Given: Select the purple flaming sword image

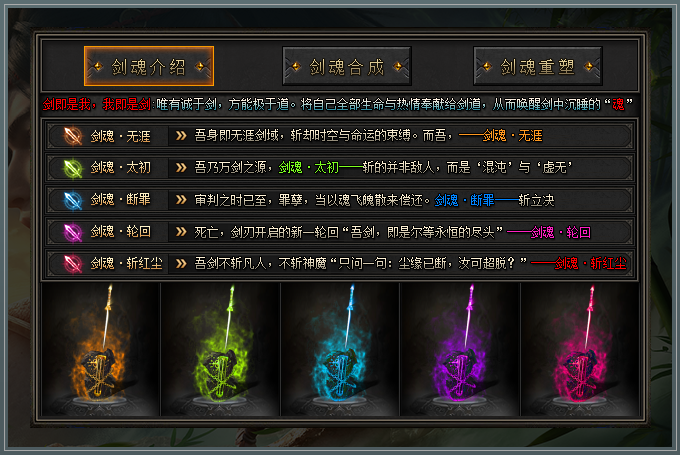Looking at the screenshot, I should pos(460,350).
